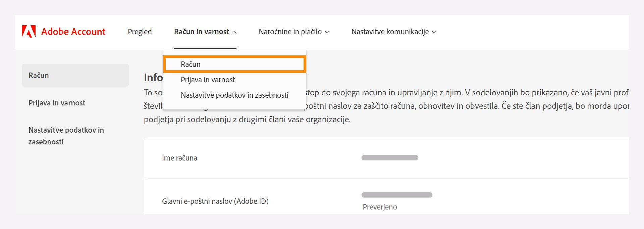Select "Prijava in varnost" in the dropdown menu

[207, 80]
